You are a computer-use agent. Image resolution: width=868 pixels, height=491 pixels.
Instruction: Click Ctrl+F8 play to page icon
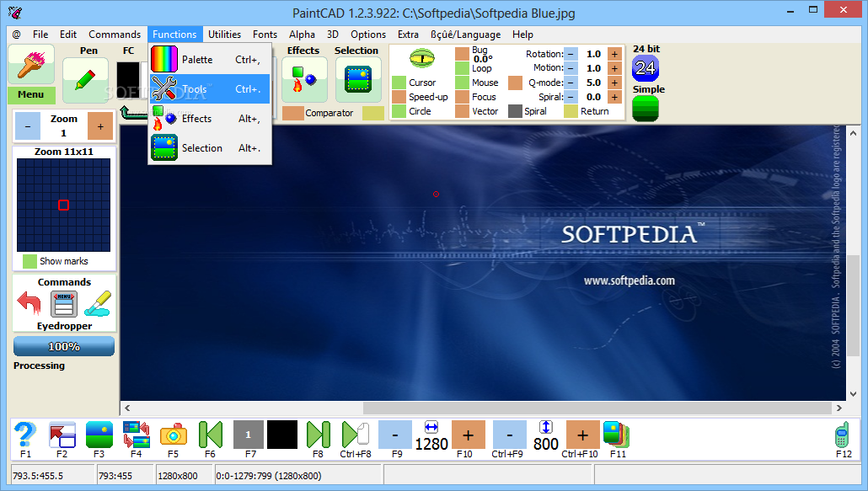[356, 435]
